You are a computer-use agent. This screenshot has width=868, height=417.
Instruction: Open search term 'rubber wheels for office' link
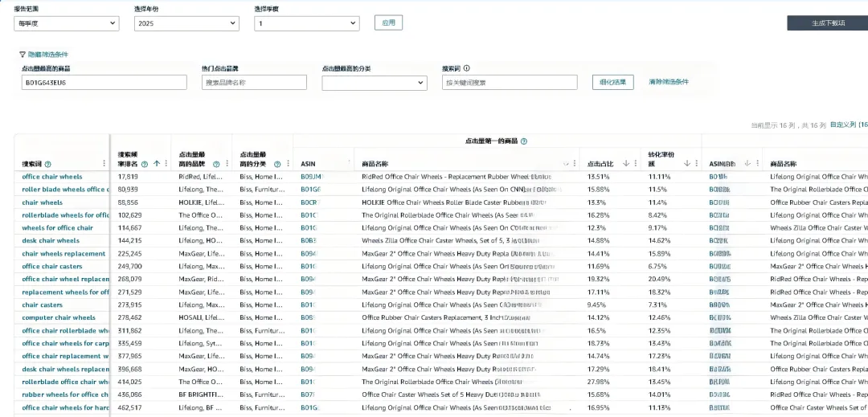(x=65, y=395)
